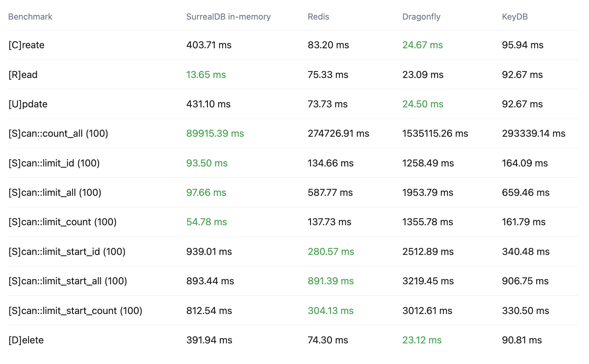Click the green 24.67 ms value
589x364 pixels.
423,45
